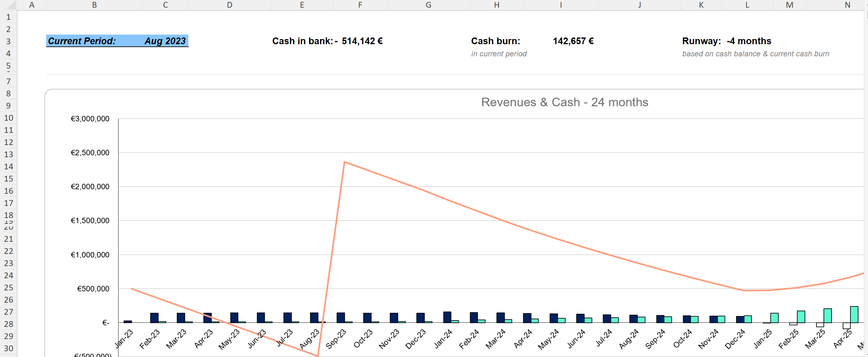Viewport: 868px width, 357px height.
Task: Click the Jun-24 axis label
Action: pyautogui.click(x=576, y=338)
